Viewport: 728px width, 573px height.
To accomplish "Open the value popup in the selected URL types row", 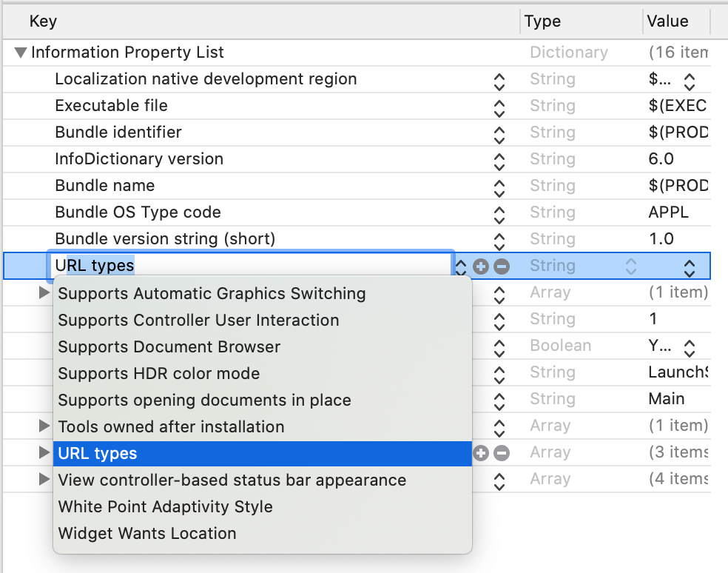I will (690, 267).
